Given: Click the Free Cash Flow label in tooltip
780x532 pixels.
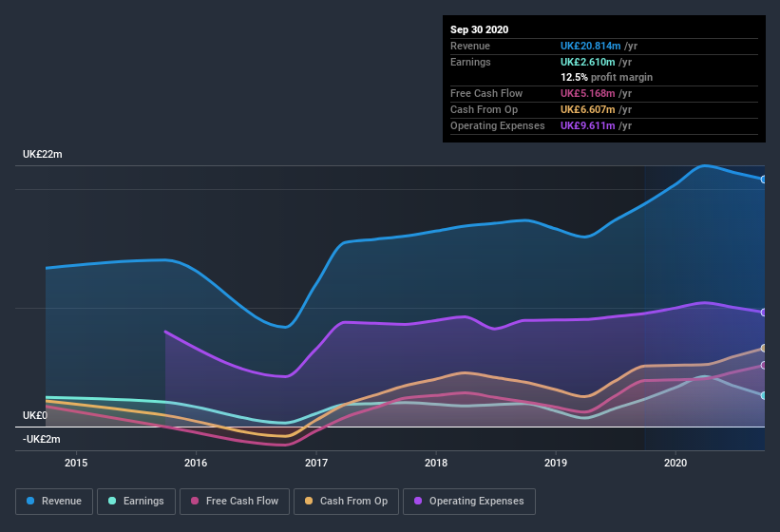Looking at the screenshot, I should 486,93.
